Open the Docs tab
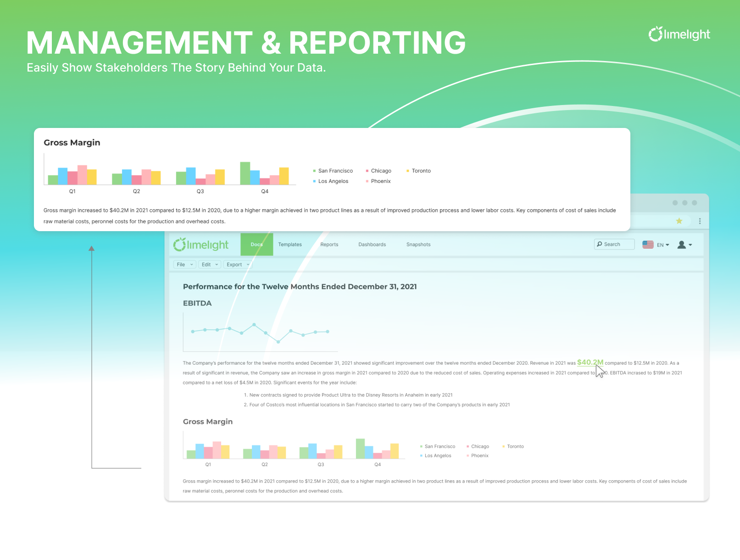The image size is (740, 560). pyautogui.click(x=257, y=244)
